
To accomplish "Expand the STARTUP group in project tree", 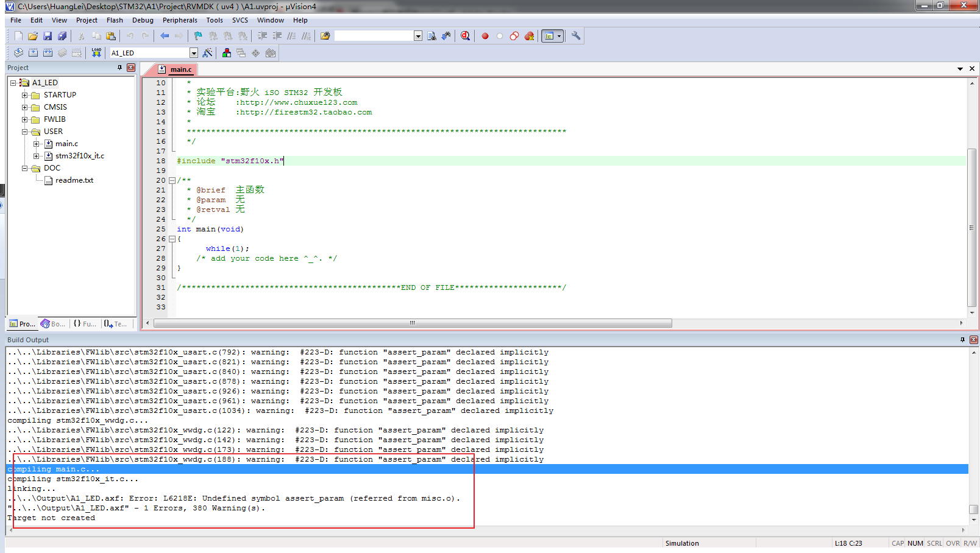I will 25,95.
